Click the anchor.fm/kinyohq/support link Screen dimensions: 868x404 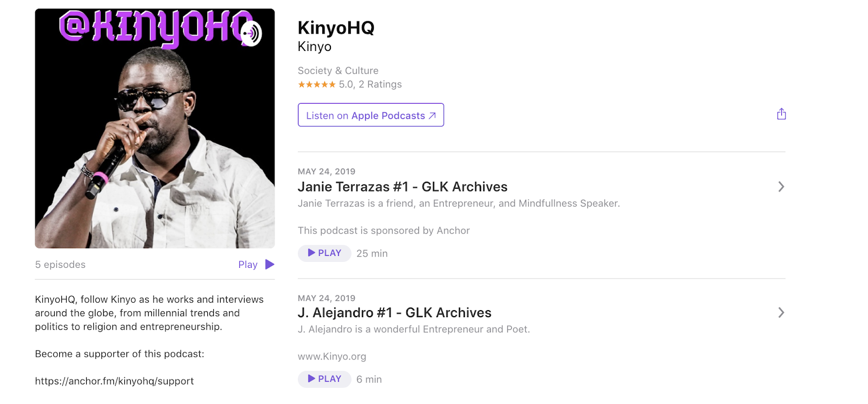coord(114,381)
